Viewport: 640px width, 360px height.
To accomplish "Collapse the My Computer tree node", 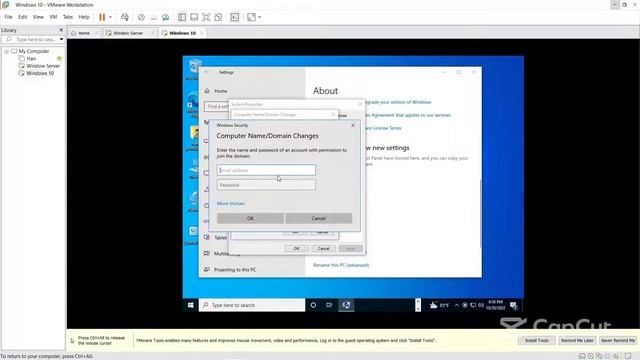I will click(7, 51).
